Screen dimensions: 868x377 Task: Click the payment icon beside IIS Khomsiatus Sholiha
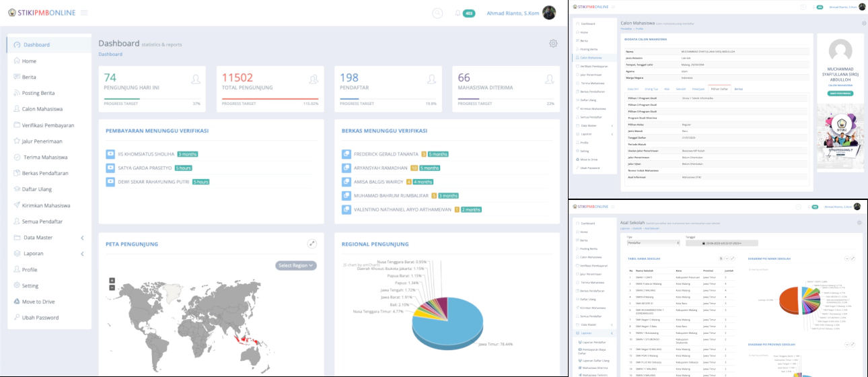tap(110, 154)
